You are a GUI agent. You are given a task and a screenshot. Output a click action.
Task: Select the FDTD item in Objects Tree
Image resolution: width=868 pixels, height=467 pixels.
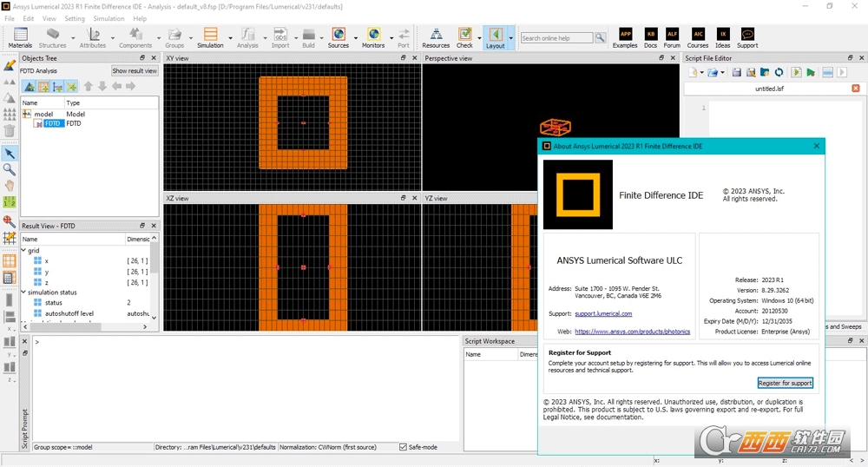coord(53,123)
